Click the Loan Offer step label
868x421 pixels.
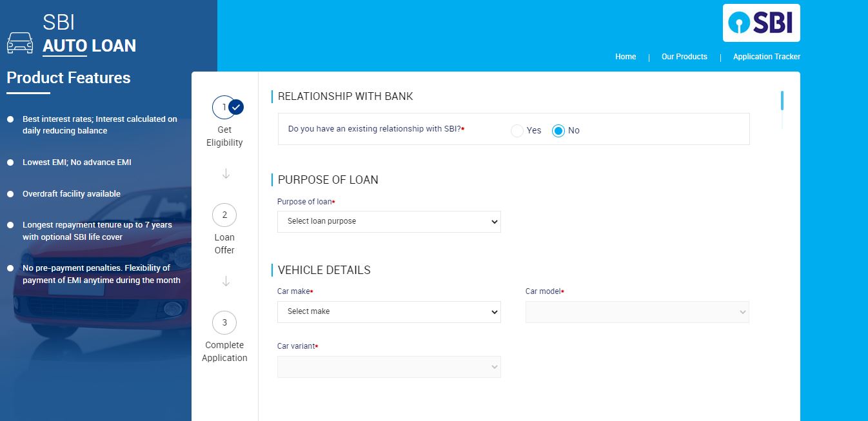tap(224, 244)
